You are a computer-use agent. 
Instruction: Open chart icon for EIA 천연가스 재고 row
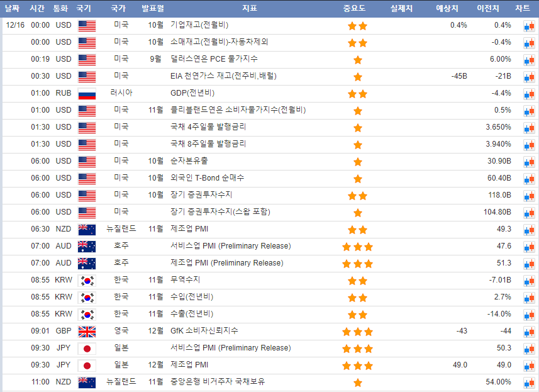528,77
